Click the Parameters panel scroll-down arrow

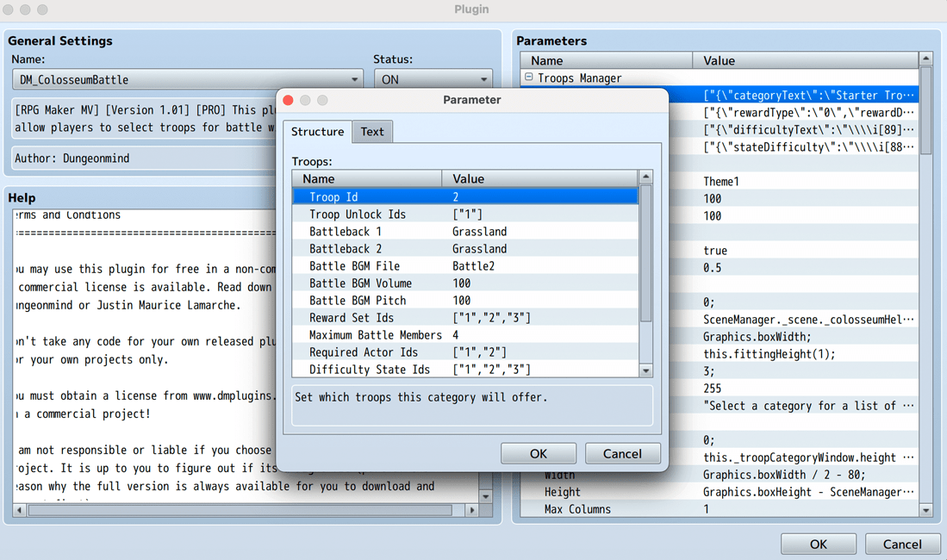click(925, 510)
